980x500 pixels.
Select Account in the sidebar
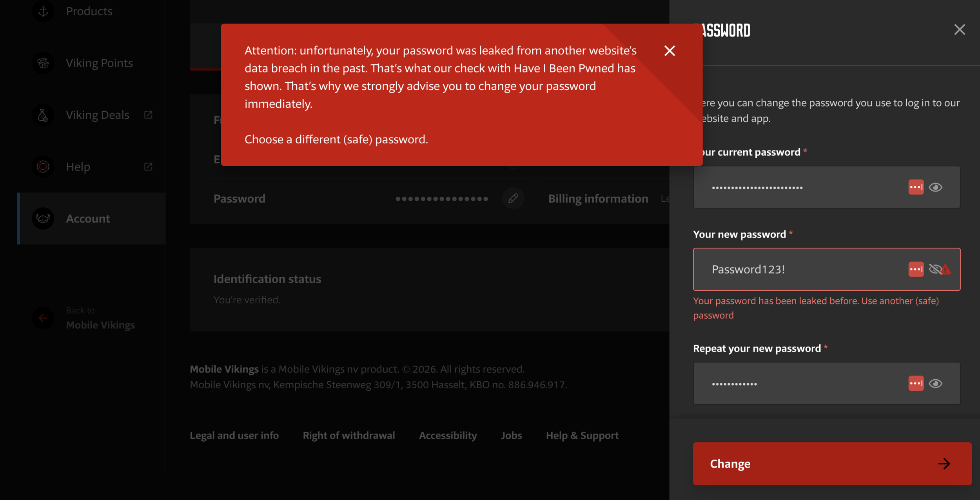[x=88, y=219]
